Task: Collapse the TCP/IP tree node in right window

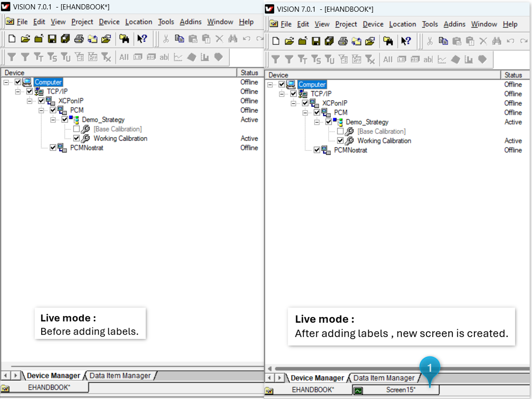Action: [282, 94]
